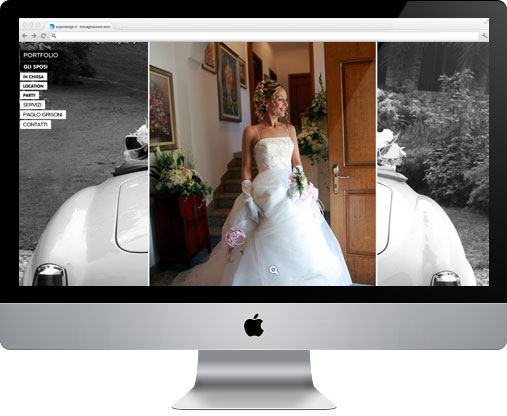Go to the SERVIZI page
Image resolution: width=507 pixels, height=416 pixels.
[32, 105]
